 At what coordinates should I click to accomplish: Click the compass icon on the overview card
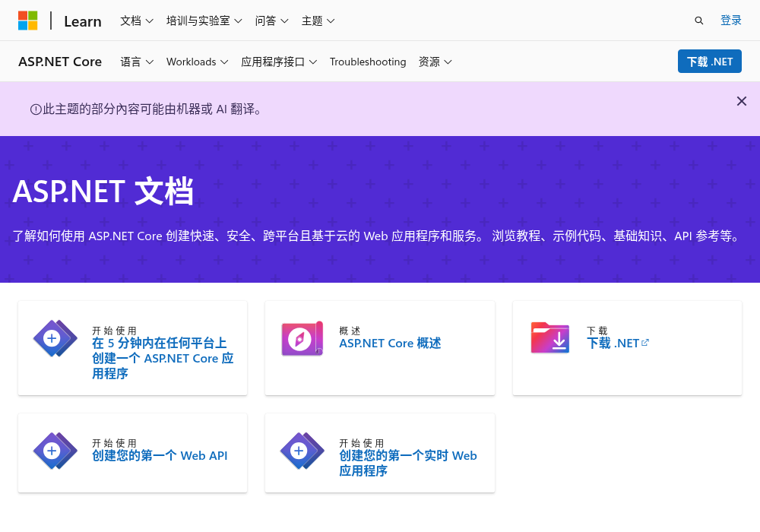pos(302,339)
